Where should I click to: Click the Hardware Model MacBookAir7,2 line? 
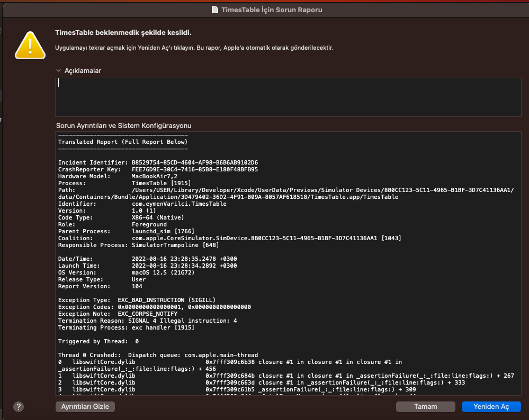point(118,176)
